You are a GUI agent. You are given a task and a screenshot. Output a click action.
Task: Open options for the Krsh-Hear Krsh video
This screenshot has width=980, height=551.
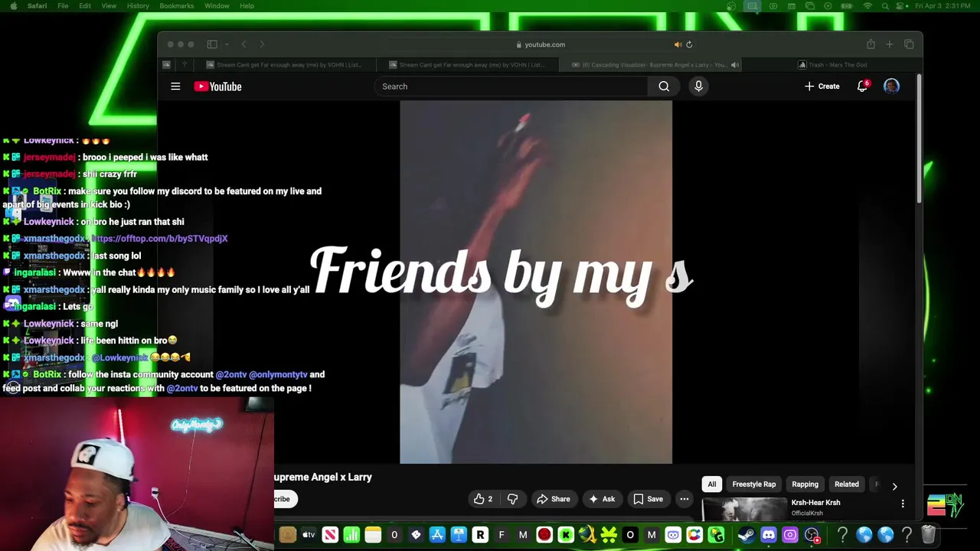(x=903, y=504)
